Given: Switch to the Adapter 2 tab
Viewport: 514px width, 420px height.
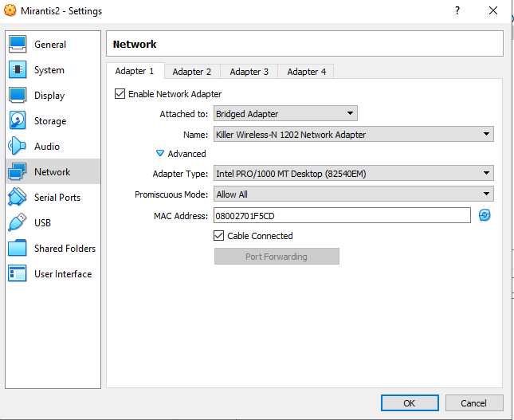Looking at the screenshot, I should (x=192, y=72).
